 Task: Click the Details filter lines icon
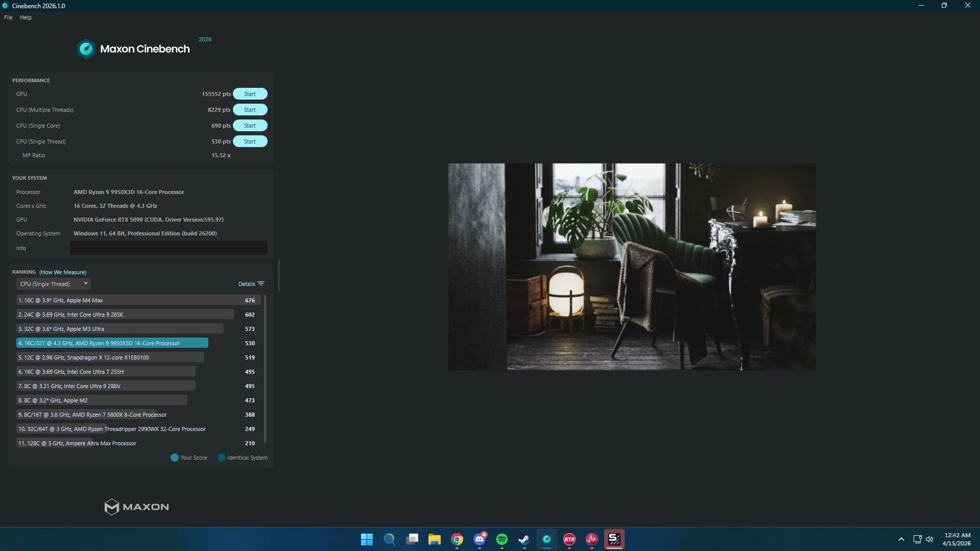261,284
